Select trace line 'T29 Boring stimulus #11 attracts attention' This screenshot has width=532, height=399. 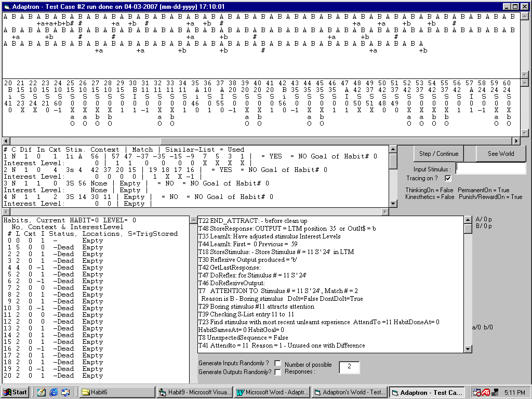[x=257, y=307]
